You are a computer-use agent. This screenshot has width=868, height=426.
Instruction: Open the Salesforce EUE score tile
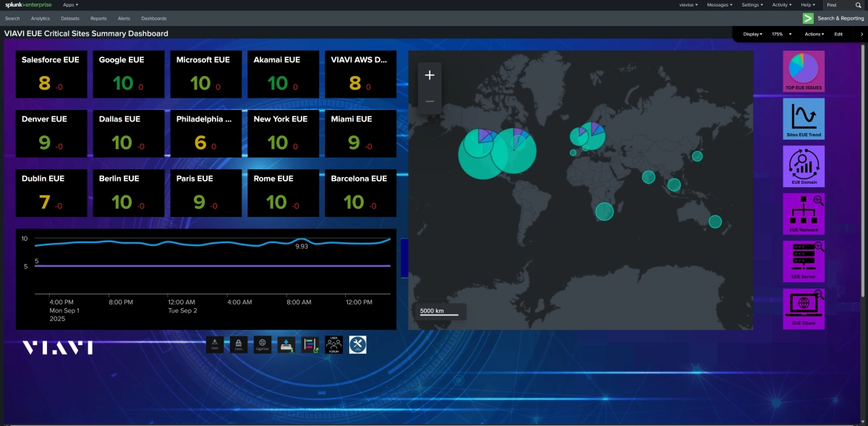click(50, 74)
